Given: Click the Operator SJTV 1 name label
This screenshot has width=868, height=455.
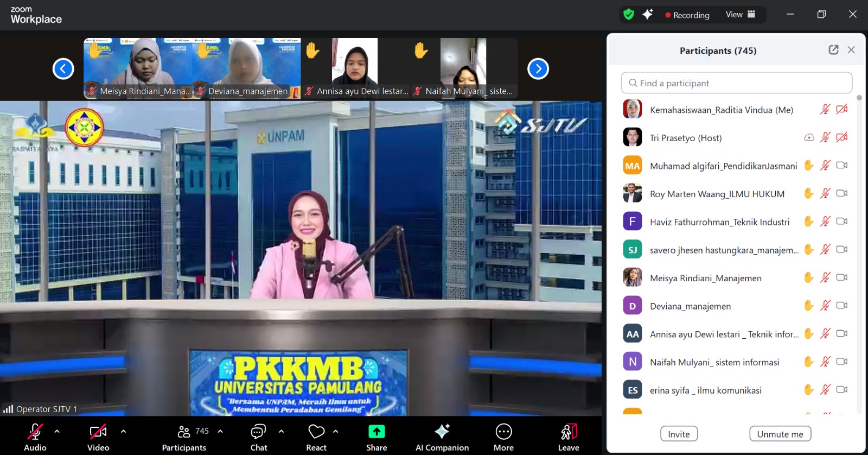Looking at the screenshot, I should coord(47,409).
